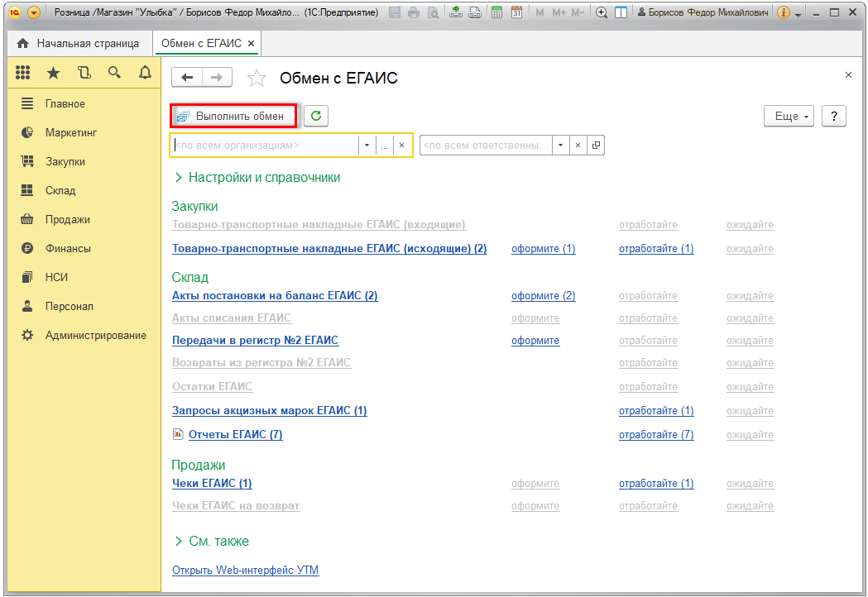Viewport: 868px width, 597px height.
Task: Open the responsible filter dropdown arrow
Action: [560, 145]
